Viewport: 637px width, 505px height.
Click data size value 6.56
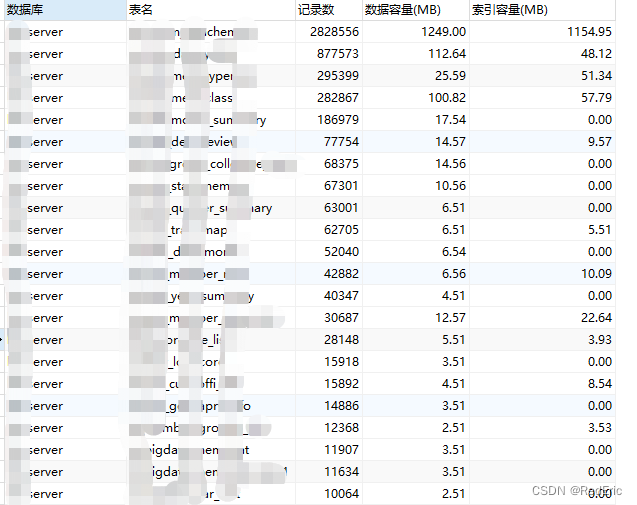point(454,273)
